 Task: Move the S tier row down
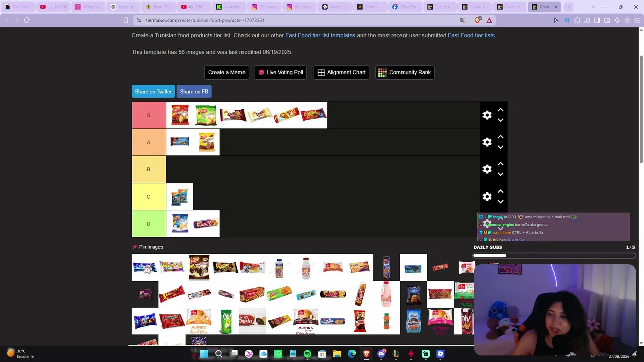pyautogui.click(x=500, y=120)
